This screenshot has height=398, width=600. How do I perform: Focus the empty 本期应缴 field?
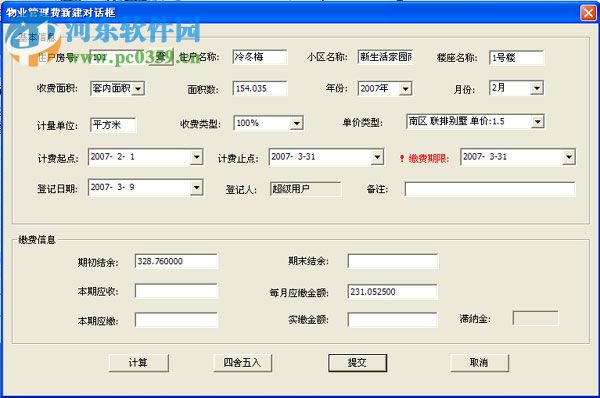[x=176, y=320]
